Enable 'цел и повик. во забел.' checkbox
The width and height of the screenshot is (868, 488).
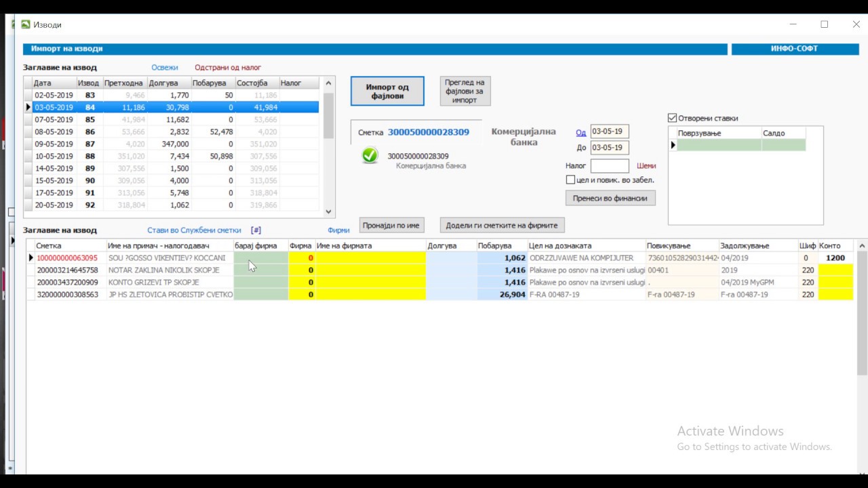(570, 180)
